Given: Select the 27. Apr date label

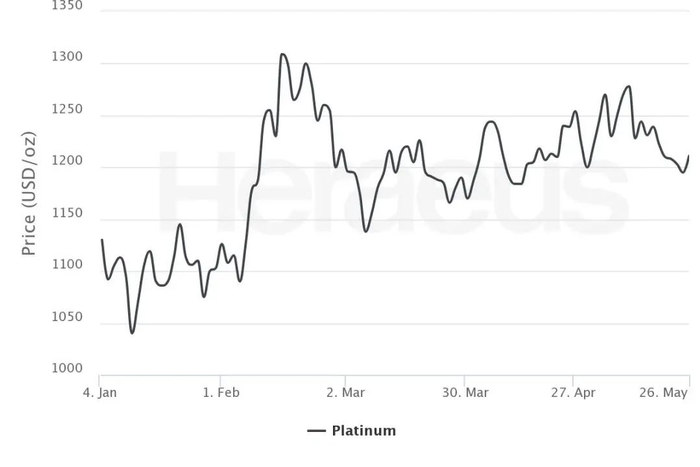Looking at the screenshot, I should (573, 393).
